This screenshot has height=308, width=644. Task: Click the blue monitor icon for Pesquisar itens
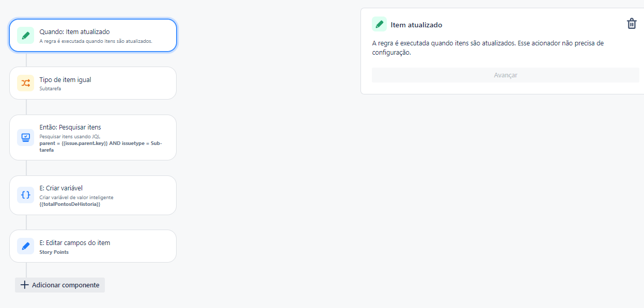coord(25,137)
